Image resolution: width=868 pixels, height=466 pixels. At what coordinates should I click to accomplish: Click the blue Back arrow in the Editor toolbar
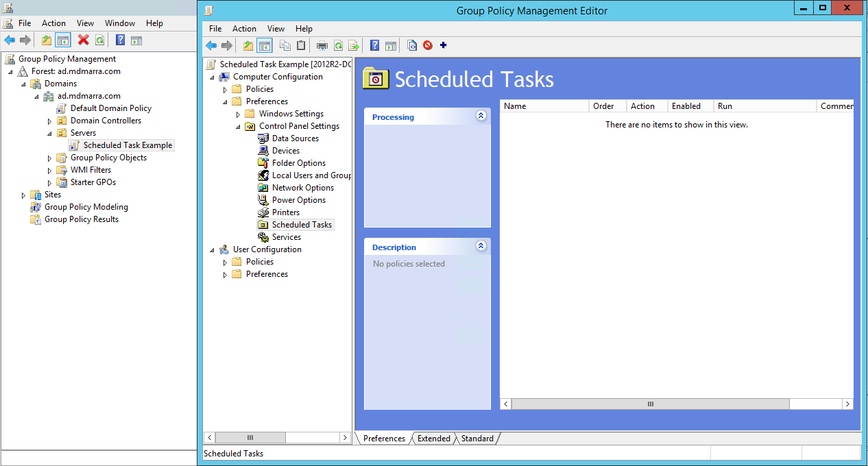tap(211, 46)
